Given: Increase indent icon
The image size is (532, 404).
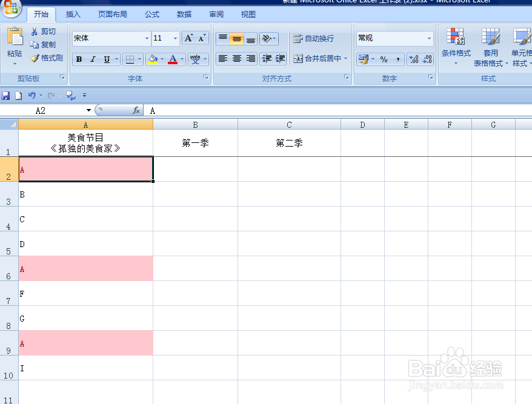Looking at the screenshot, I should pos(280,59).
